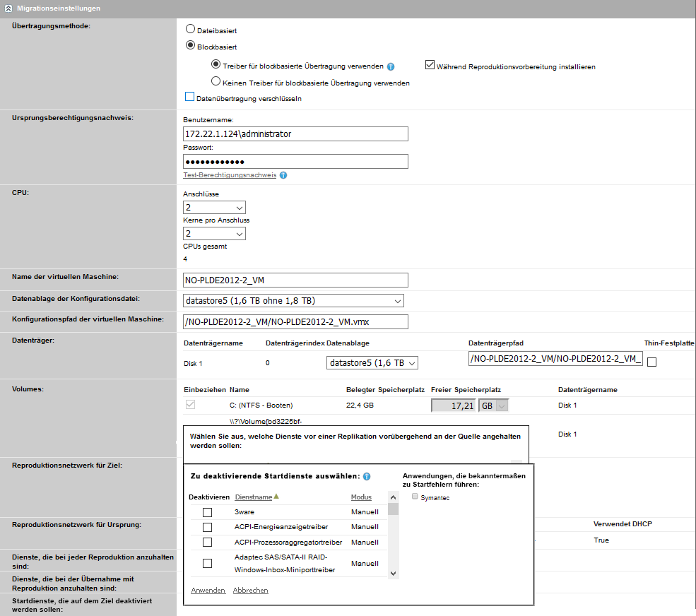Screen dimensions: 696x616
Task: Uncheck Während Reproduktionsvorbereitung installieren
Action: (x=430, y=66)
